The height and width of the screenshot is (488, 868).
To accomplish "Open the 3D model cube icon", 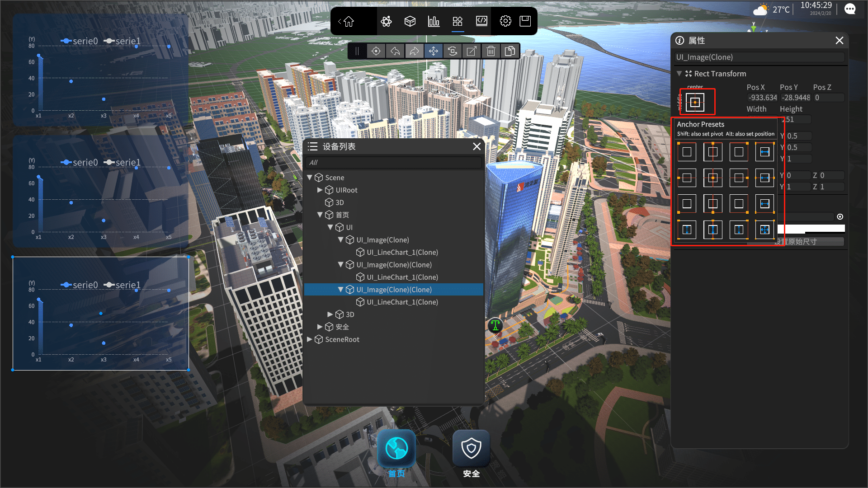I will click(x=410, y=21).
